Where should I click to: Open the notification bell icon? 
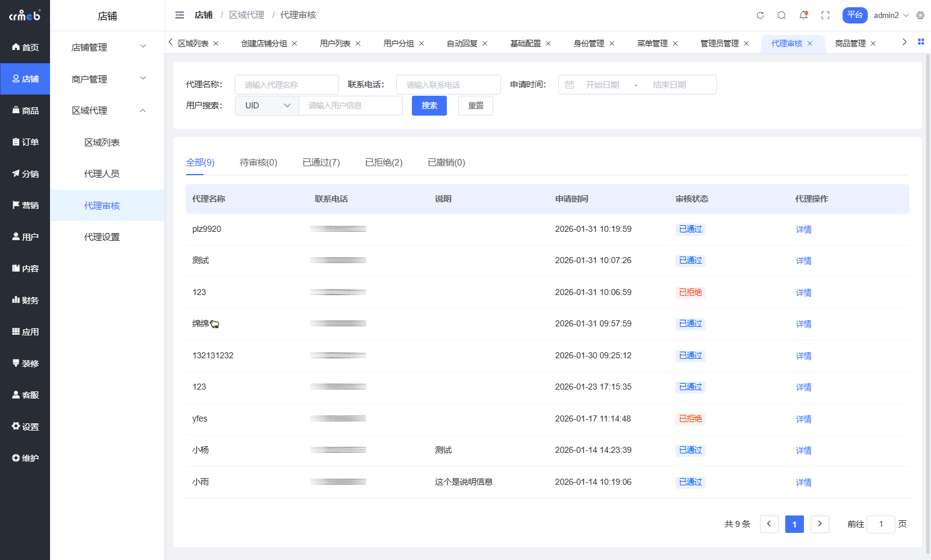[803, 16]
